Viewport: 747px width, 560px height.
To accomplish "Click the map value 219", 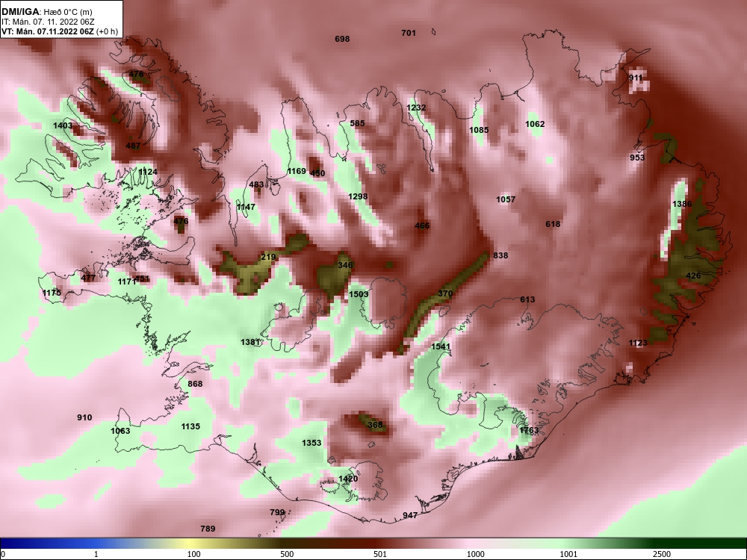I will point(268,258).
